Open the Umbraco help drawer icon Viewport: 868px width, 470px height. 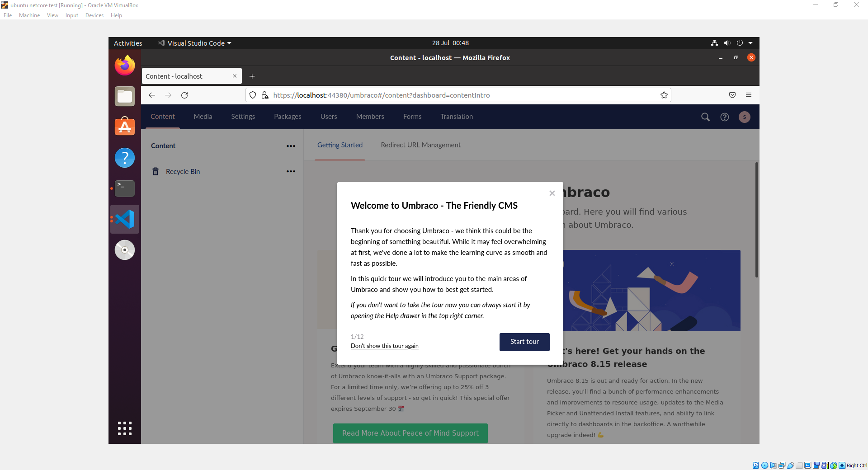pos(725,117)
